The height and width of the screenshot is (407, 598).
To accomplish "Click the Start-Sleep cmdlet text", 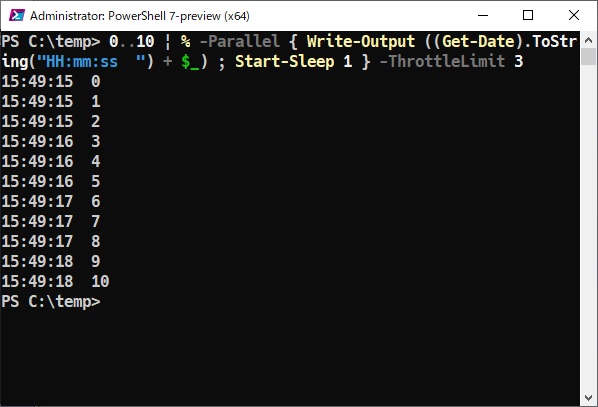I will (x=285, y=61).
